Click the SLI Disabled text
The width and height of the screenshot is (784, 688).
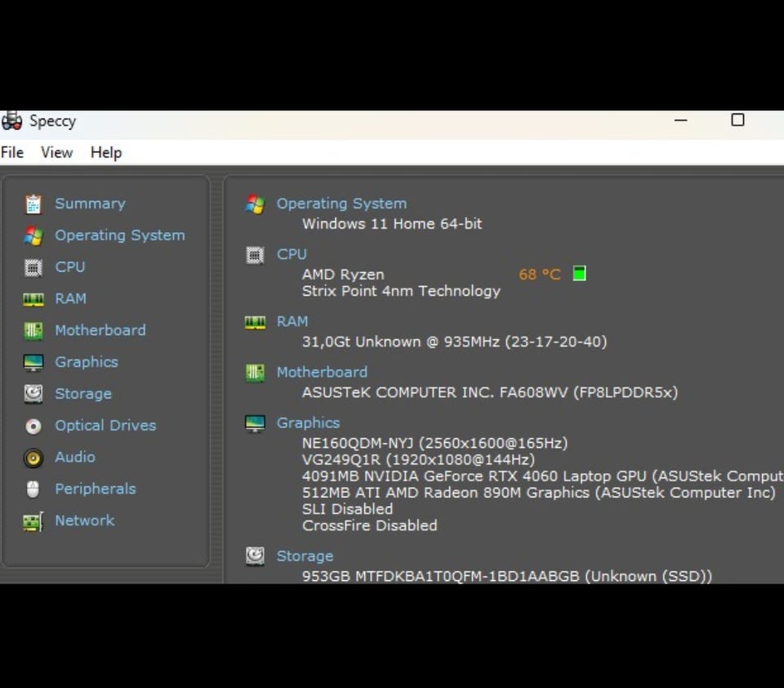[348, 509]
